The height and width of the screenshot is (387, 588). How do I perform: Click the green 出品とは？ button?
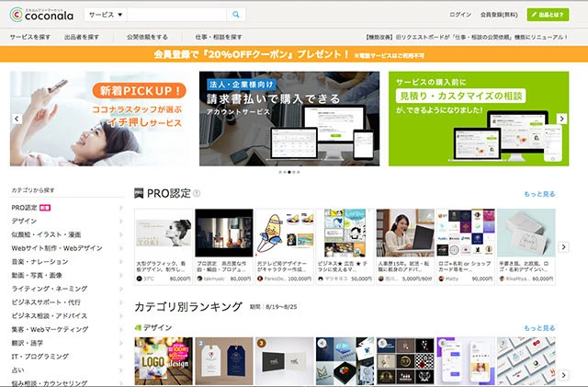click(x=548, y=15)
